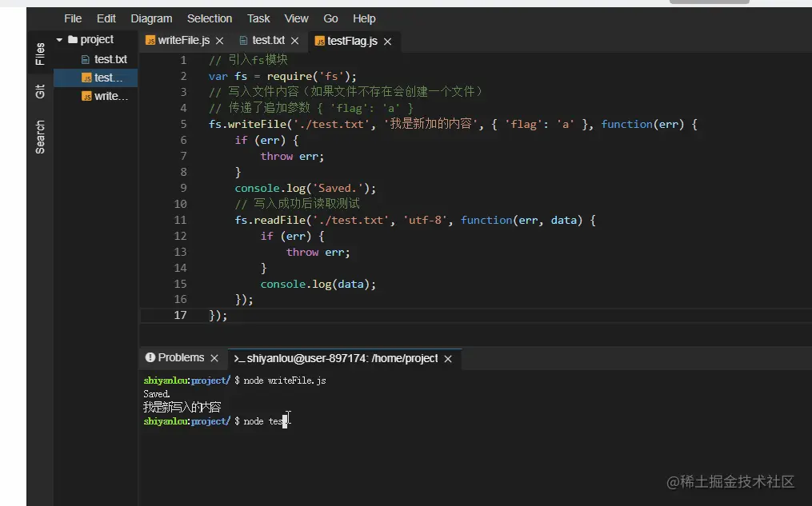Click the 'node writeFile.js' terminal command
This screenshot has width=812, height=506.
coord(284,380)
